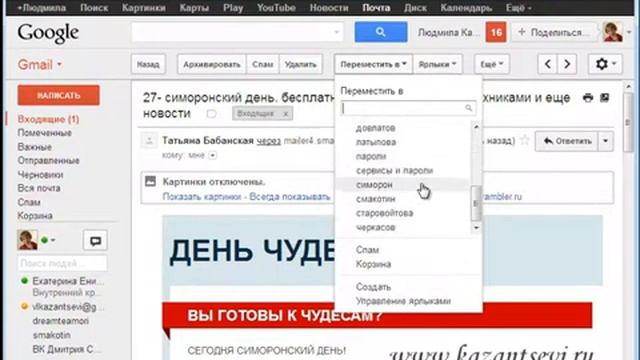
Task: Open the settings gear menu
Action: pos(605,64)
